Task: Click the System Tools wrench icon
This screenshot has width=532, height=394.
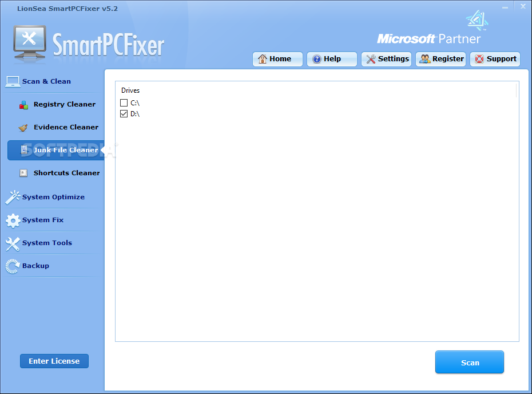Action: [x=13, y=243]
